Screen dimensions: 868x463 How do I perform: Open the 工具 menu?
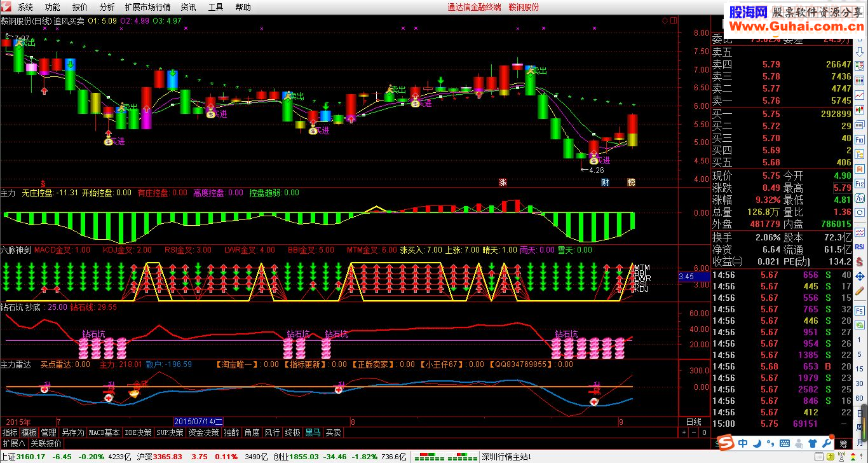[x=216, y=7]
